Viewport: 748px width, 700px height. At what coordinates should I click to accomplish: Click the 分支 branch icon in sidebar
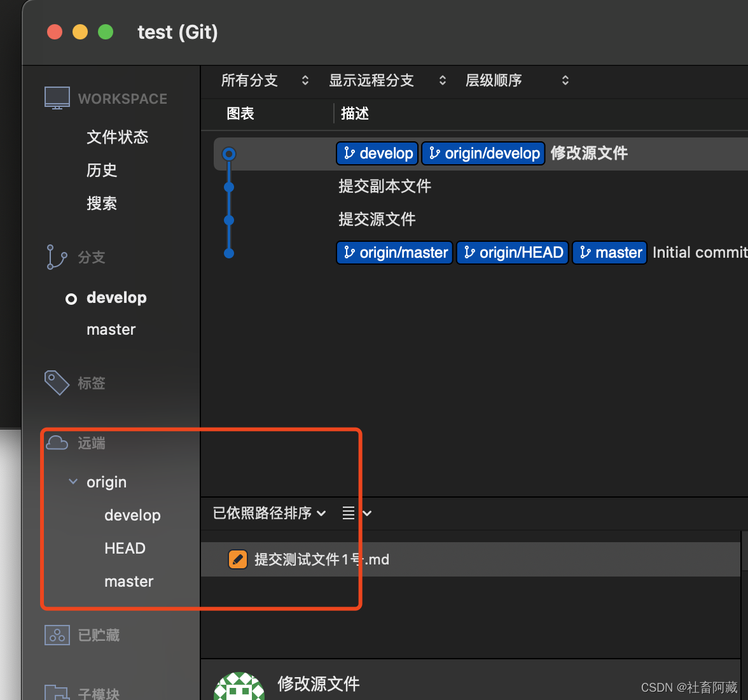[56, 257]
